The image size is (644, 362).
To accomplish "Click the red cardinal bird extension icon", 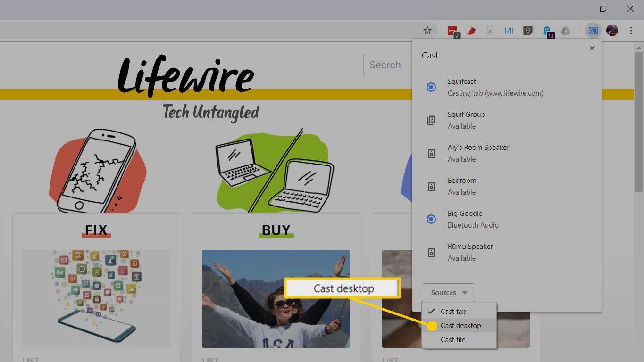I will (x=471, y=31).
